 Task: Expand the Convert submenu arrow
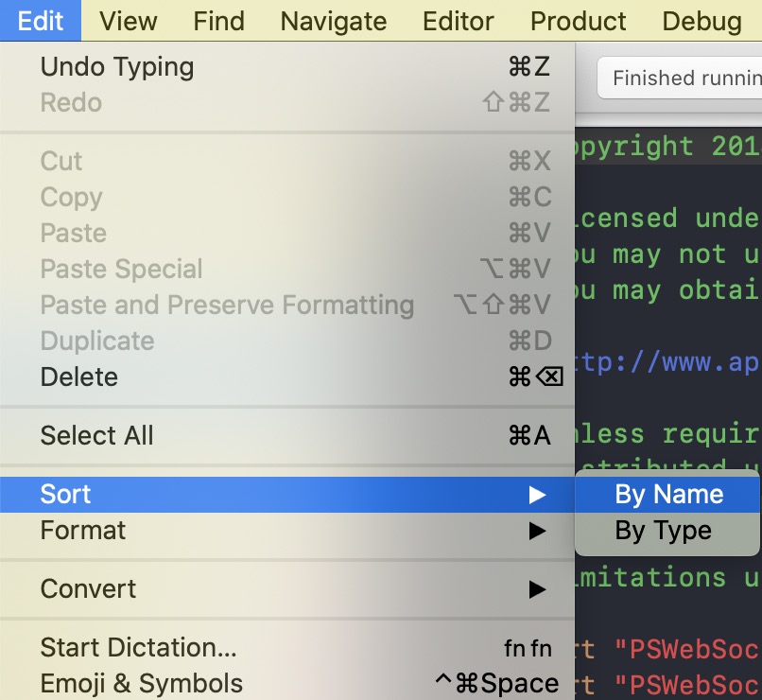click(537, 589)
